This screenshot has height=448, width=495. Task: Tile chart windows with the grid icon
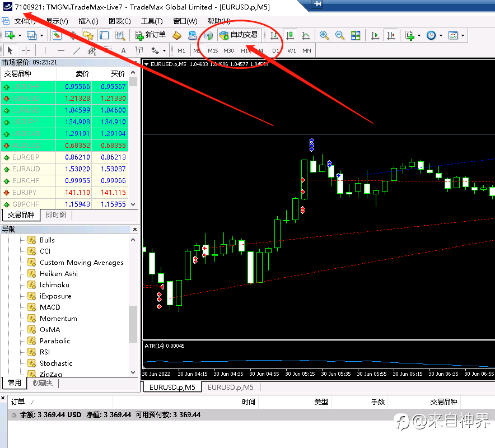[x=356, y=35]
